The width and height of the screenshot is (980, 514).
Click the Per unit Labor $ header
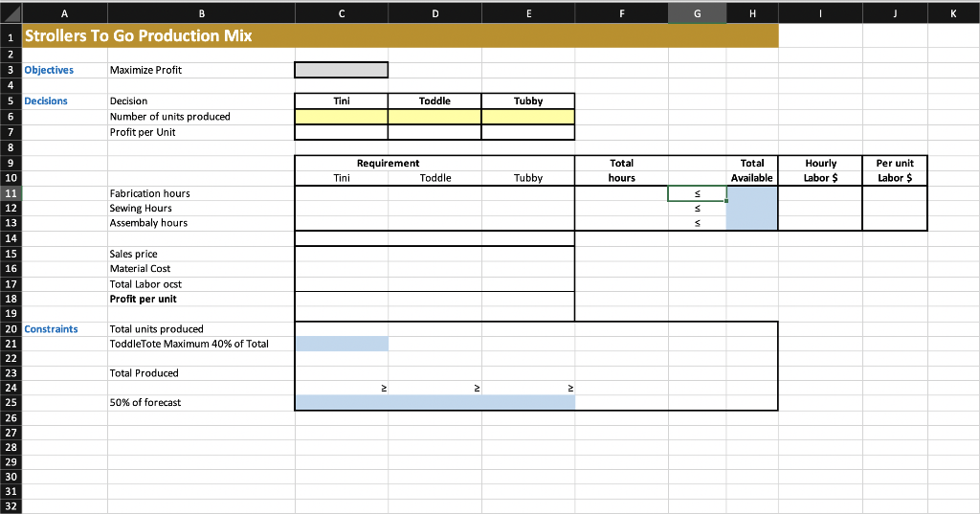895,170
